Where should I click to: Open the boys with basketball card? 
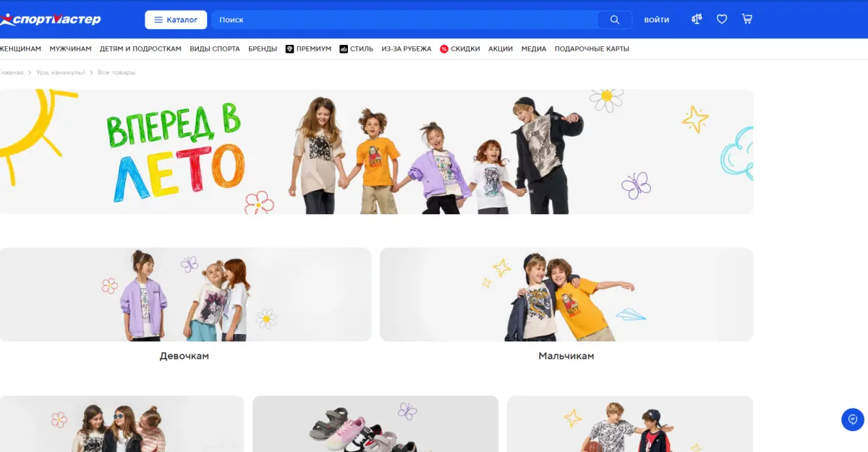[630, 424]
